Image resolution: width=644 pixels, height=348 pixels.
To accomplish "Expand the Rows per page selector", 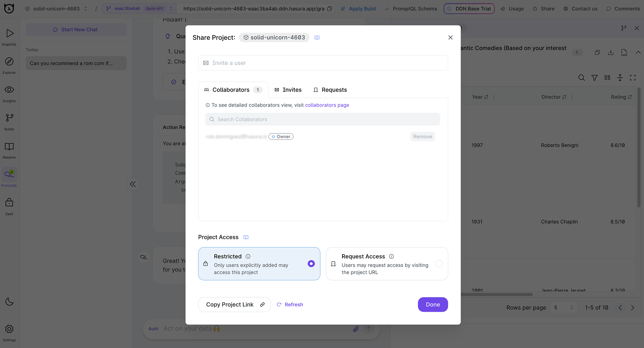I will click(x=564, y=307).
